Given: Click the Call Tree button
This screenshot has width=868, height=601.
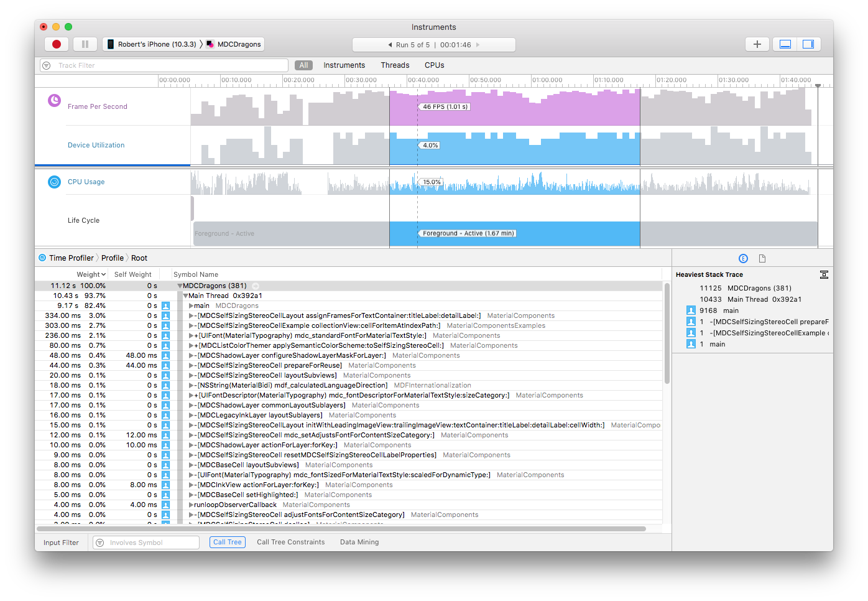Looking at the screenshot, I should (x=228, y=542).
